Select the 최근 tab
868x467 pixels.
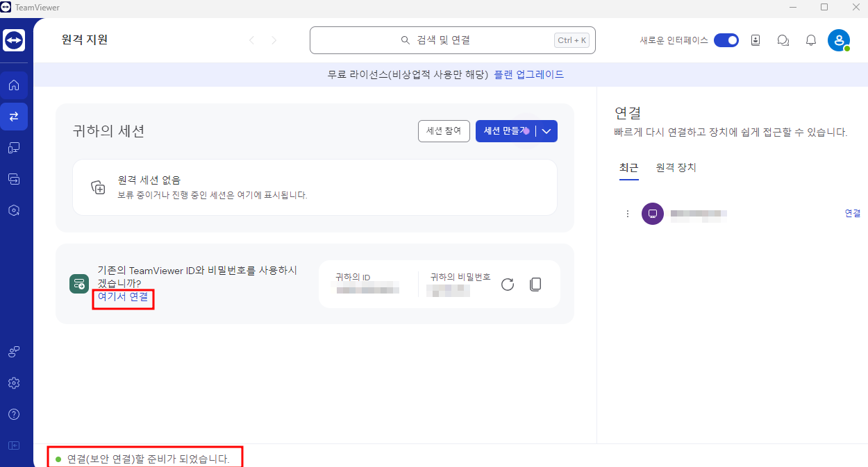click(x=628, y=167)
